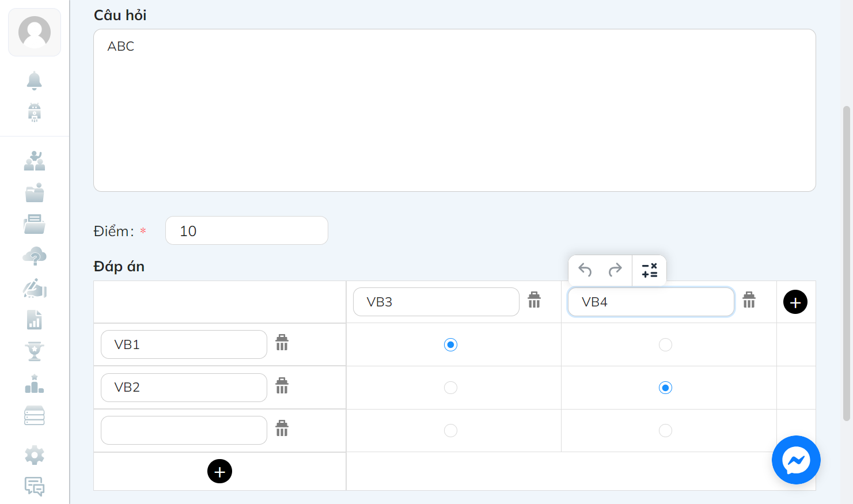Remove the VB1 row via its trash icon
The height and width of the screenshot is (504, 853).
tap(282, 342)
